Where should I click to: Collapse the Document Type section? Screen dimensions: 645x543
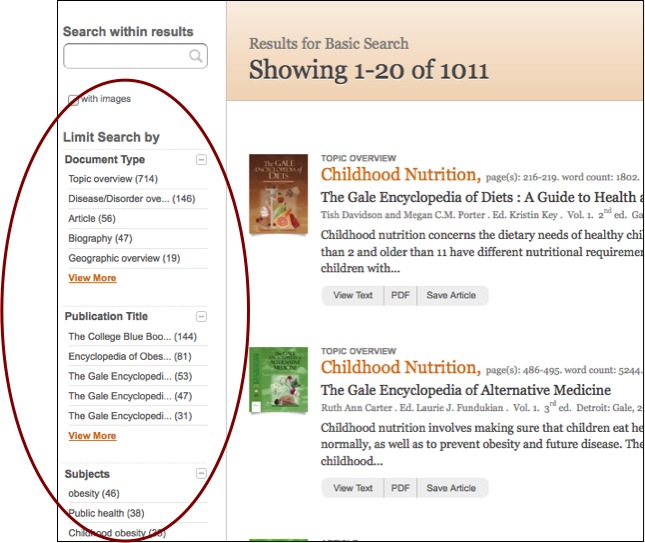201,159
